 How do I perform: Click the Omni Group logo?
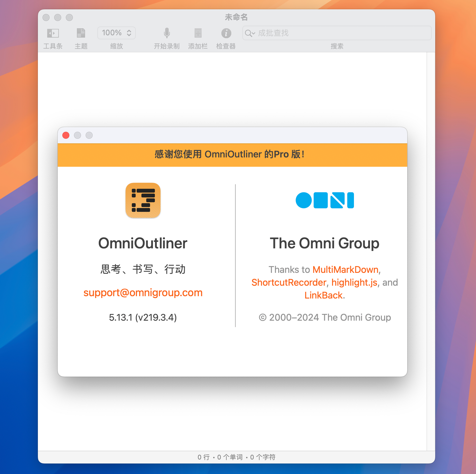tap(325, 200)
